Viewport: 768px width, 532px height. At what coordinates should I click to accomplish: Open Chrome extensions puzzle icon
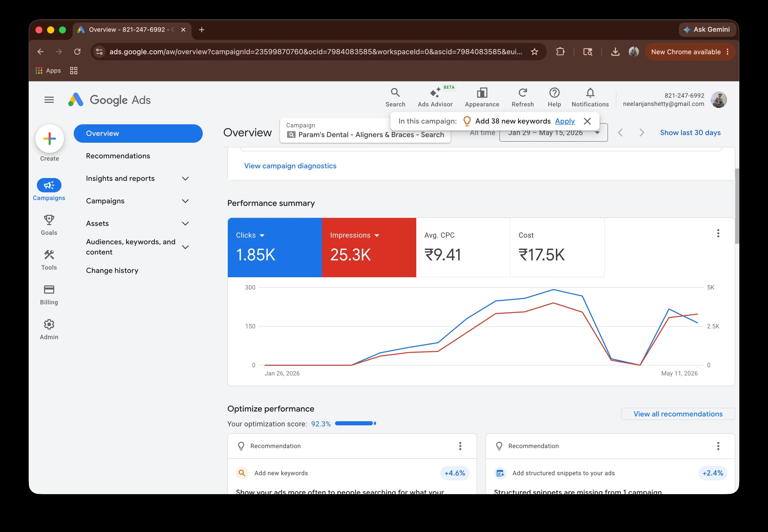[x=560, y=52]
